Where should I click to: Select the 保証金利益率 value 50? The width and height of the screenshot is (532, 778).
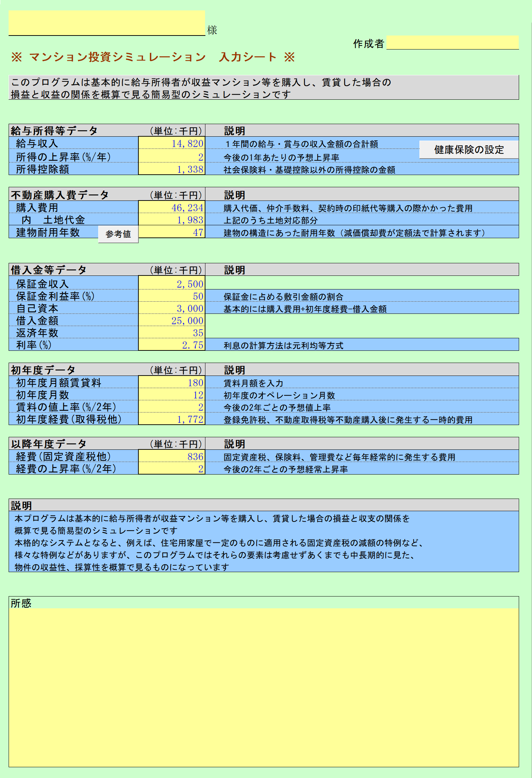click(172, 296)
